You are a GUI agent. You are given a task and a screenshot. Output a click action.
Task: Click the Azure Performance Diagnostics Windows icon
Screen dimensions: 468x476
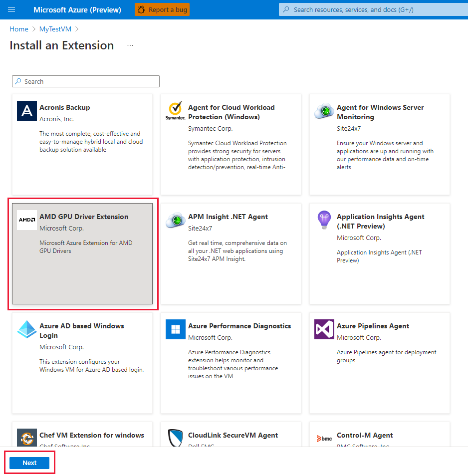[176, 329]
